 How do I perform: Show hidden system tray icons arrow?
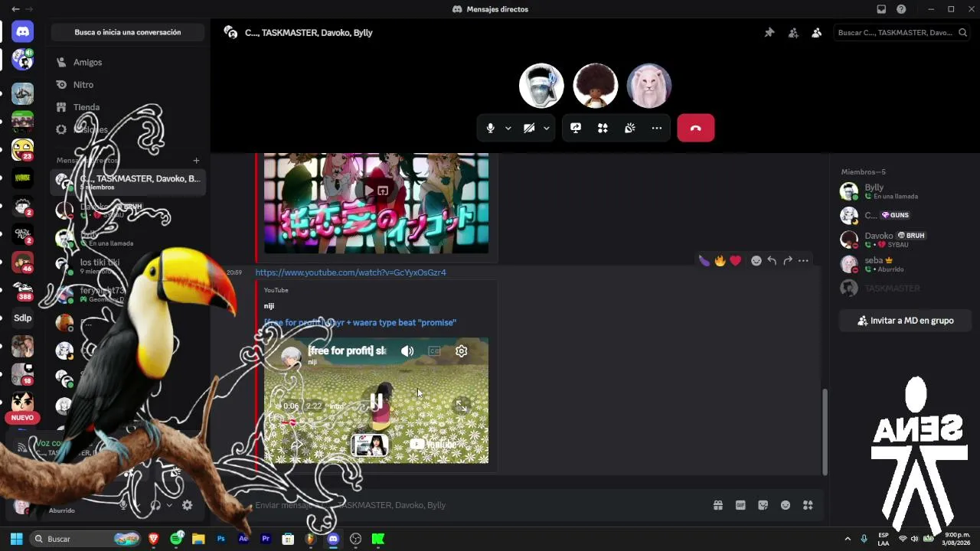pyautogui.click(x=848, y=539)
